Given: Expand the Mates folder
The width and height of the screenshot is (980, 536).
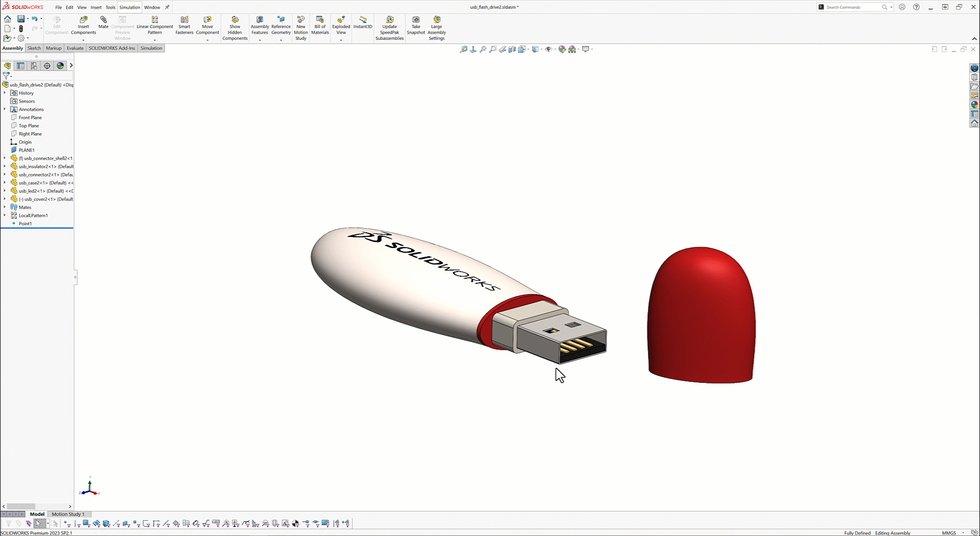Looking at the screenshot, I should coord(5,207).
